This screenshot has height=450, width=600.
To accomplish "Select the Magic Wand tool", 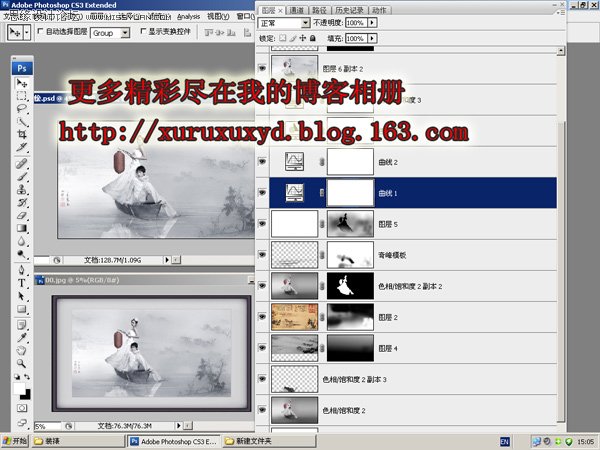I will (22, 121).
